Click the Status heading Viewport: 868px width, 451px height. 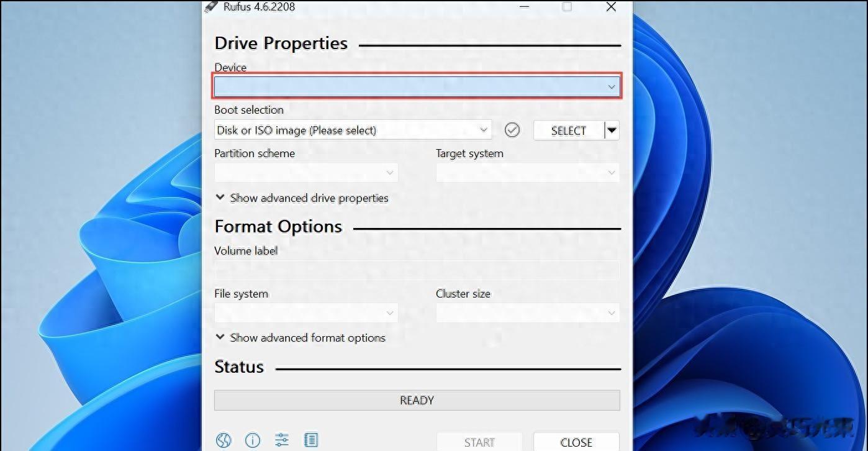coord(239,367)
